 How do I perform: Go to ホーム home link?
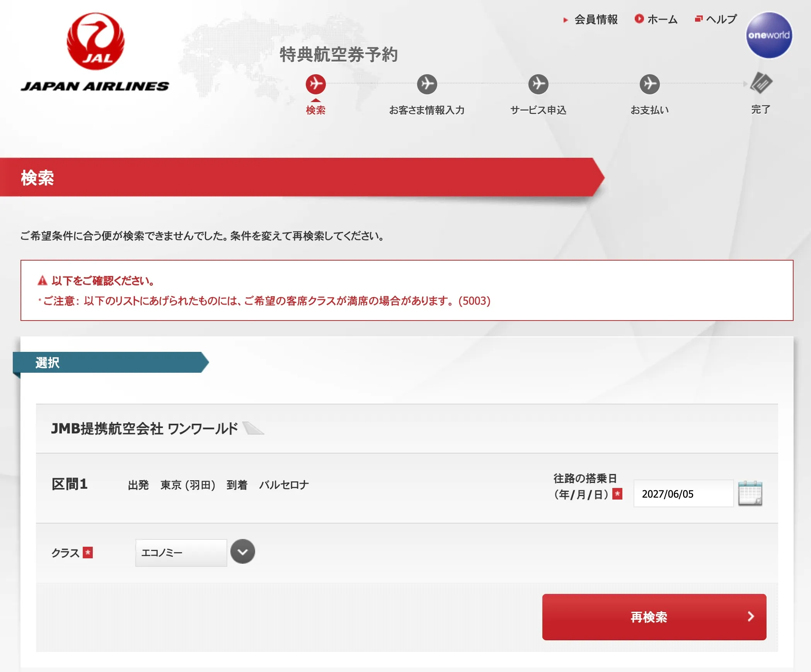pyautogui.click(x=662, y=19)
